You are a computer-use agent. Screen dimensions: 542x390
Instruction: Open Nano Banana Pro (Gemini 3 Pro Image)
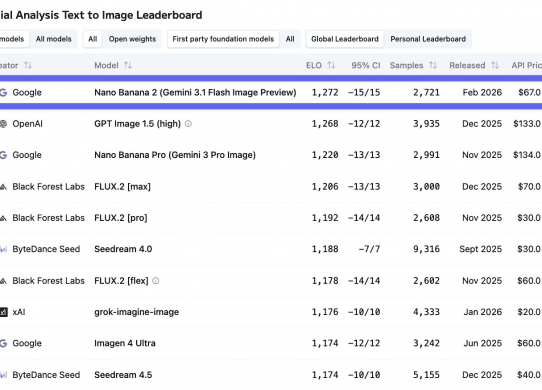175,155
